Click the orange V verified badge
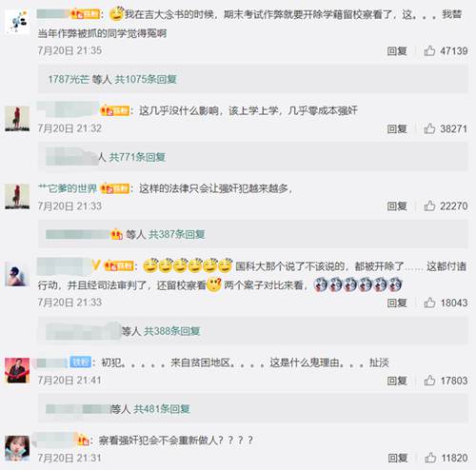The image size is (476, 470). [96, 265]
